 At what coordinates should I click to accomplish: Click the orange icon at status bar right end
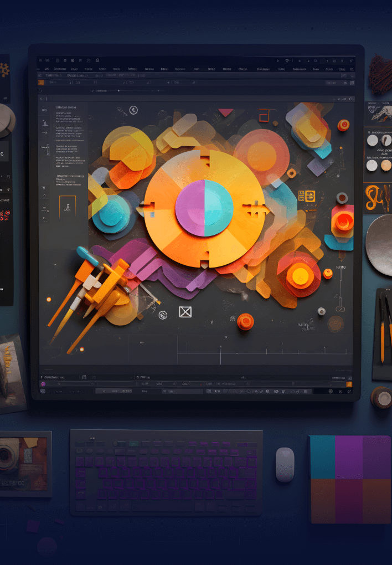pos(349,383)
